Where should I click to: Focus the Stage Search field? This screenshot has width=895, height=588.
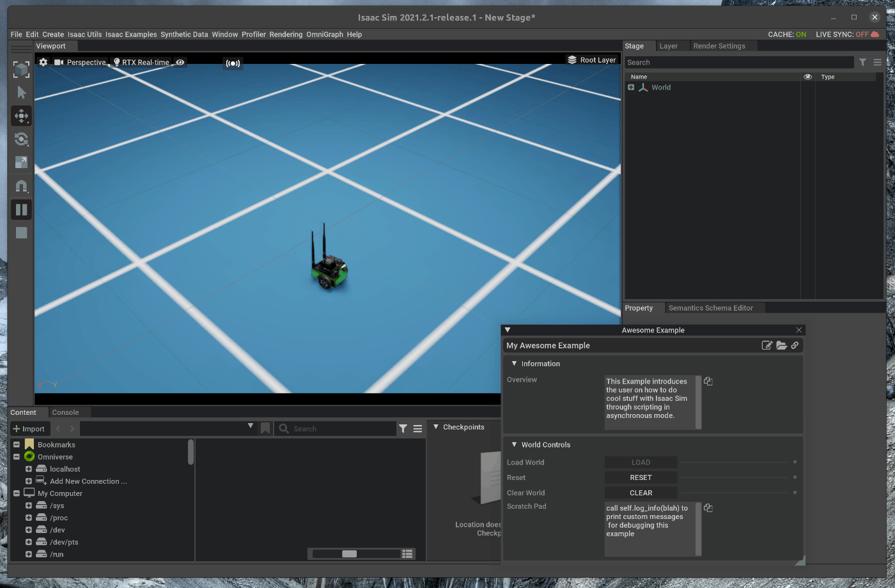[739, 62]
